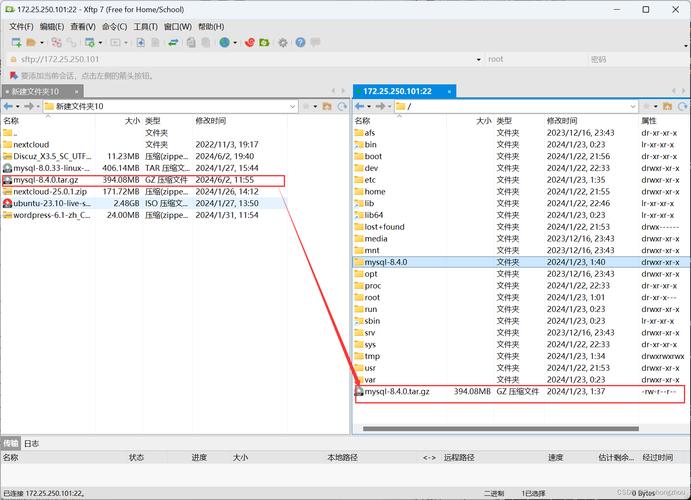Image resolution: width=691 pixels, height=500 pixels.
Task: Expand the remote path / dropdown
Action: point(633,106)
